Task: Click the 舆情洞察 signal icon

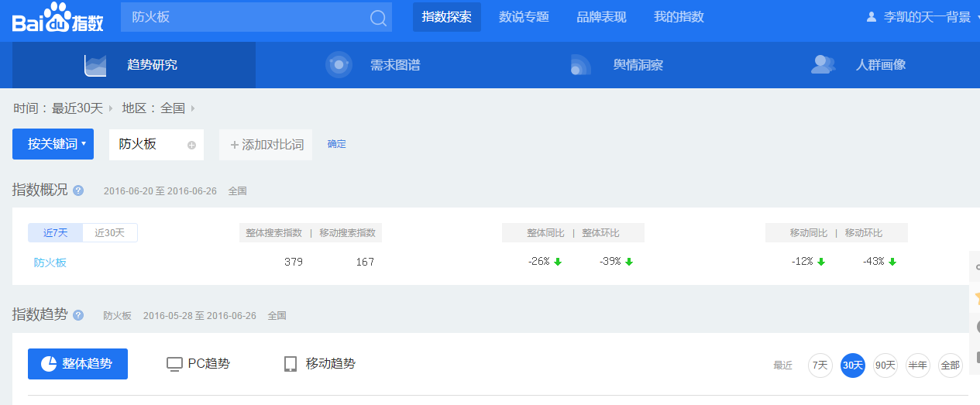Action: tap(580, 65)
